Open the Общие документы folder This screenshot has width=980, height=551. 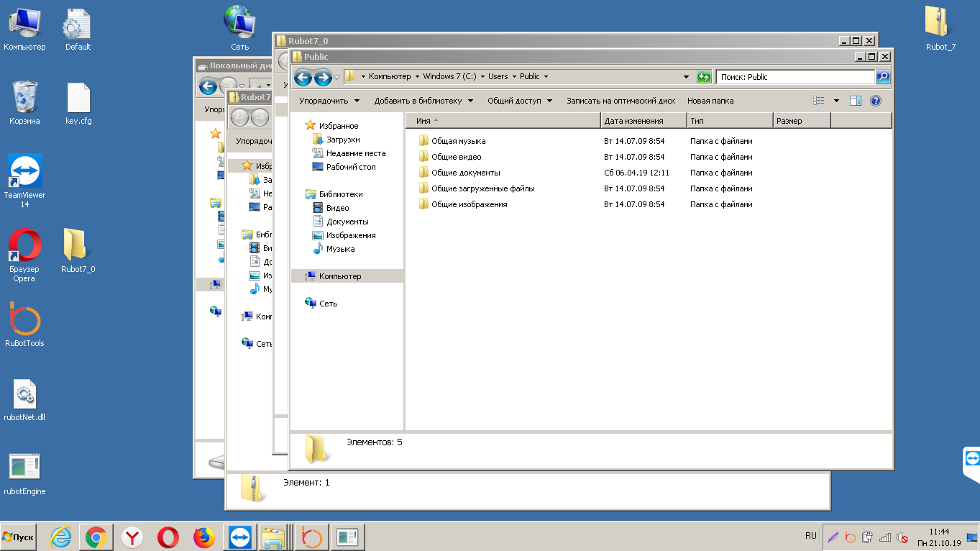coord(465,173)
